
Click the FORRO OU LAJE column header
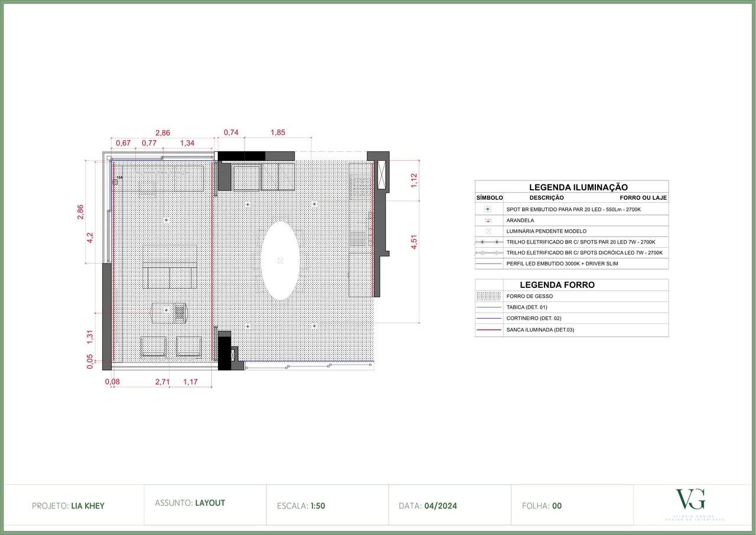(643, 198)
